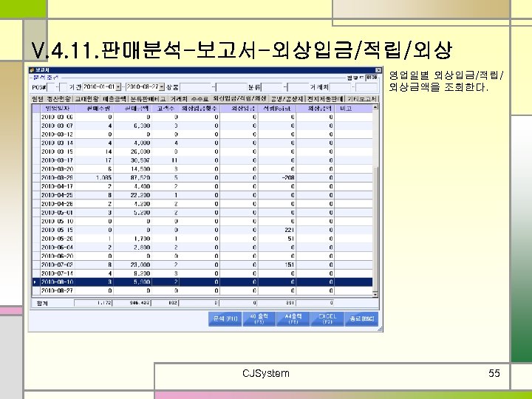Click the 합계 total quantity field 1,172
Screen dimensions: 532x399
coord(93,303)
